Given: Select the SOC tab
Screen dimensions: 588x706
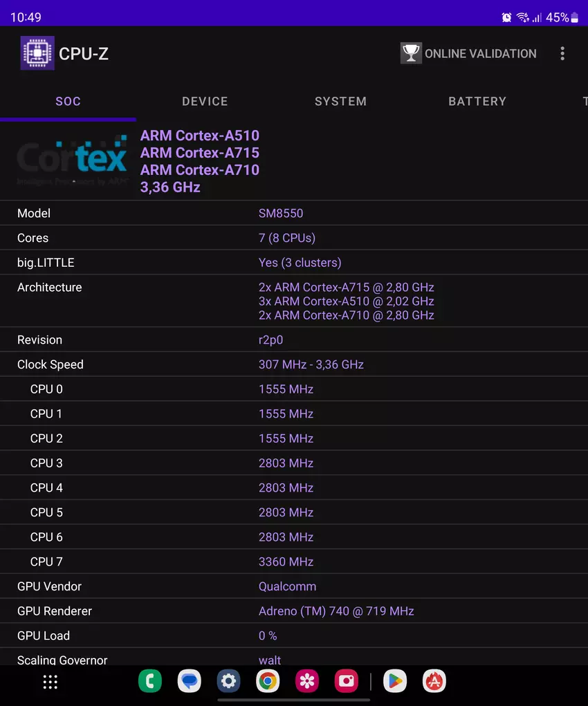Looking at the screenshot, I should pos(68,101).
